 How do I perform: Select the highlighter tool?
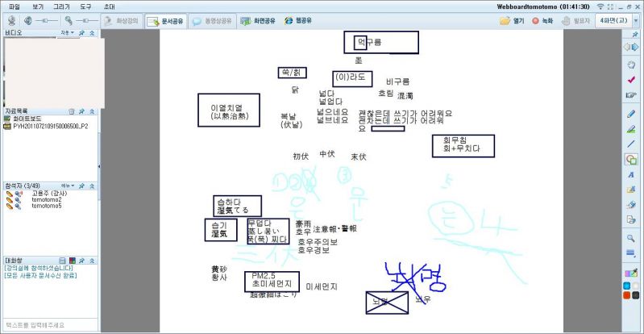pyautogui.click(x=631, y=128)
